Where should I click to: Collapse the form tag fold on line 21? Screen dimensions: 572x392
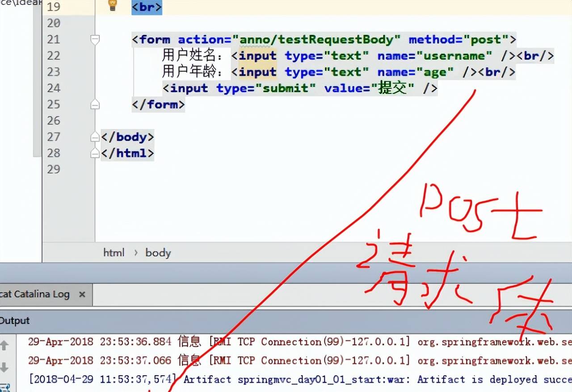click(x=95, y=40)
